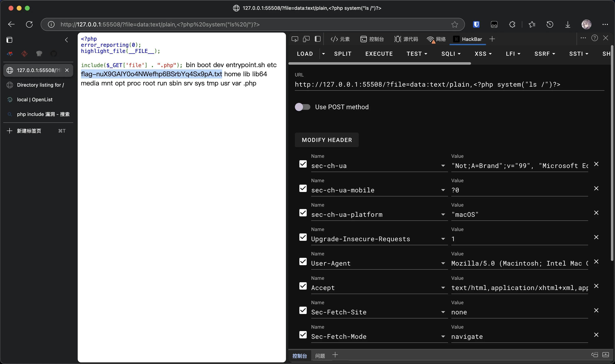The width and height of the screenshot is (615, 364).
Task: Open the Accept header name dropdown
Action: (443, 288)
